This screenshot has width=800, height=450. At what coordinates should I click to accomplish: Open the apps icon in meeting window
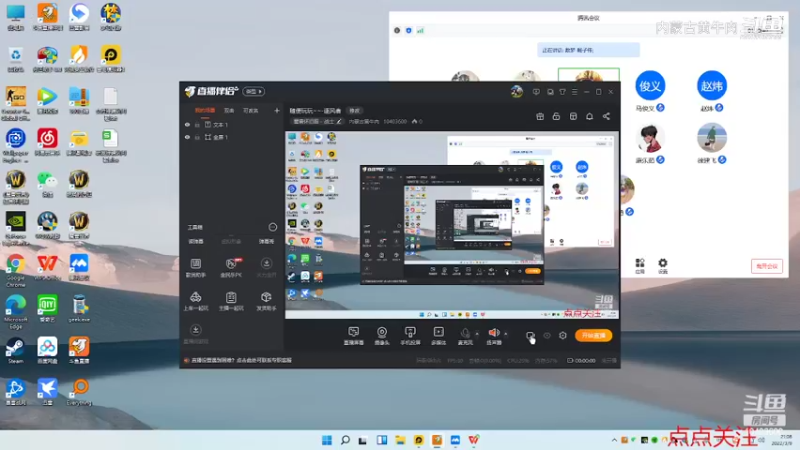click(640, 265)
